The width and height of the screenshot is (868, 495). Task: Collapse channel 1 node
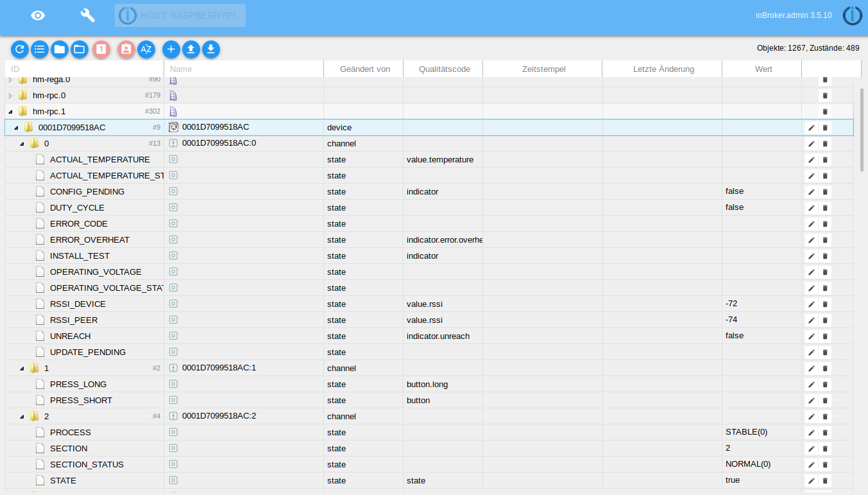(22, 369)
